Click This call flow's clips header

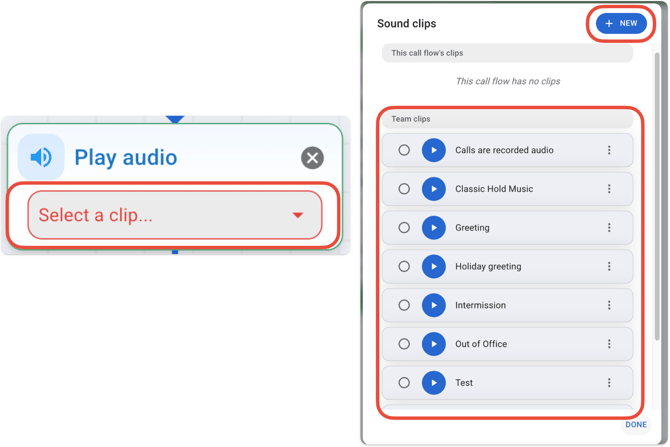(x=507, y=53)
